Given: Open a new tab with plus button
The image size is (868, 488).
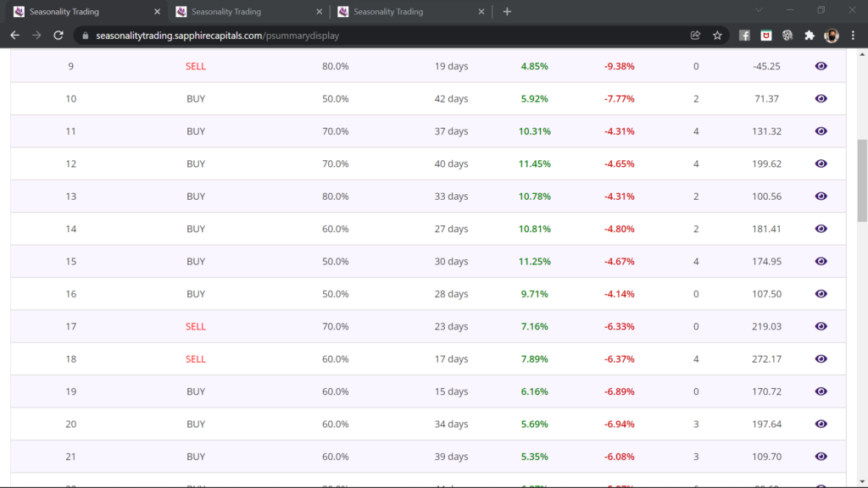Looking at the screenshot, I should tap(507, 12).
